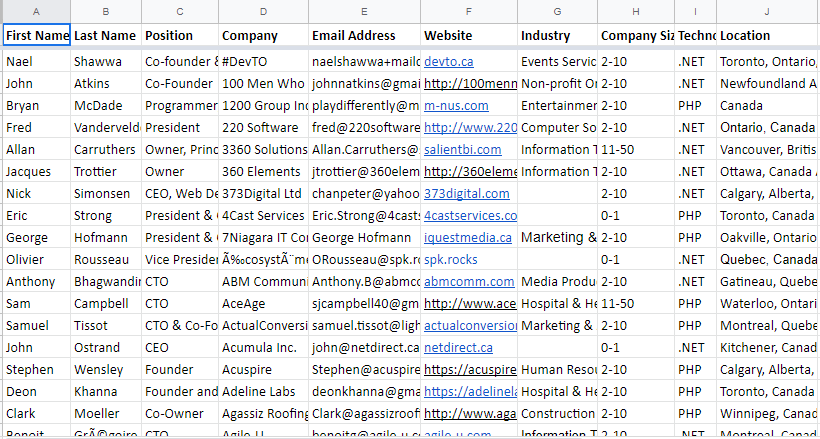
Task: Select the 'George Hofmann' email cell
Action: 365,238
